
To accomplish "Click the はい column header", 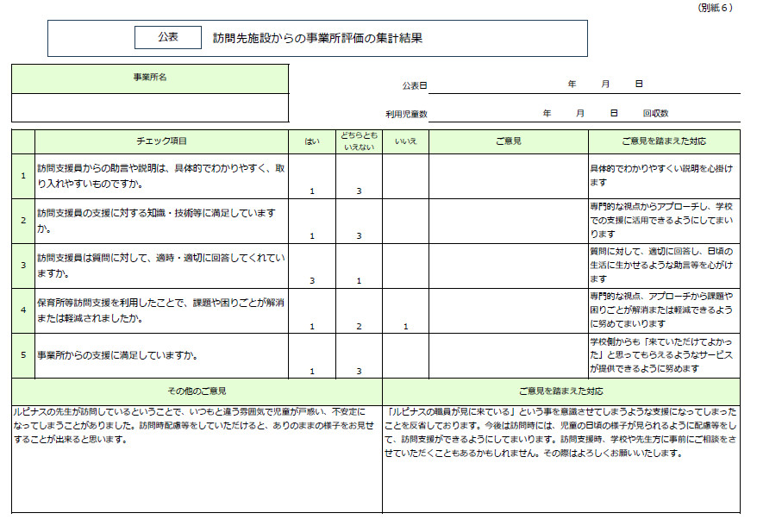I will coord(312,141).
